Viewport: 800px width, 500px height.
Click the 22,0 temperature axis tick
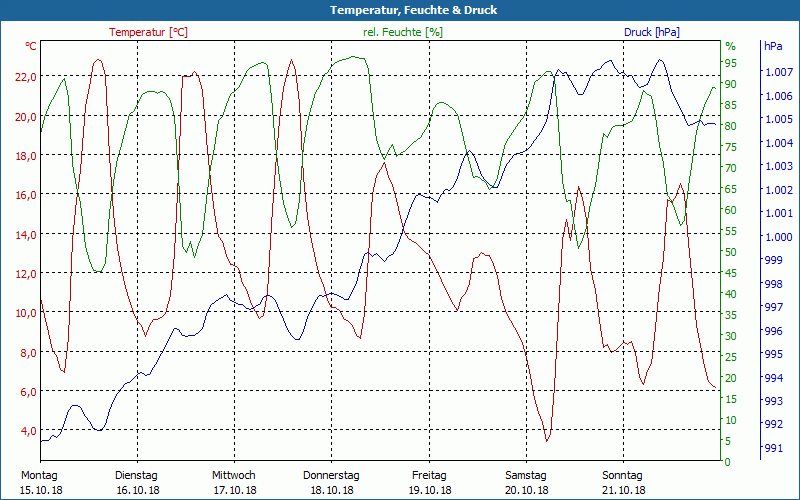[x=25, y=77]
